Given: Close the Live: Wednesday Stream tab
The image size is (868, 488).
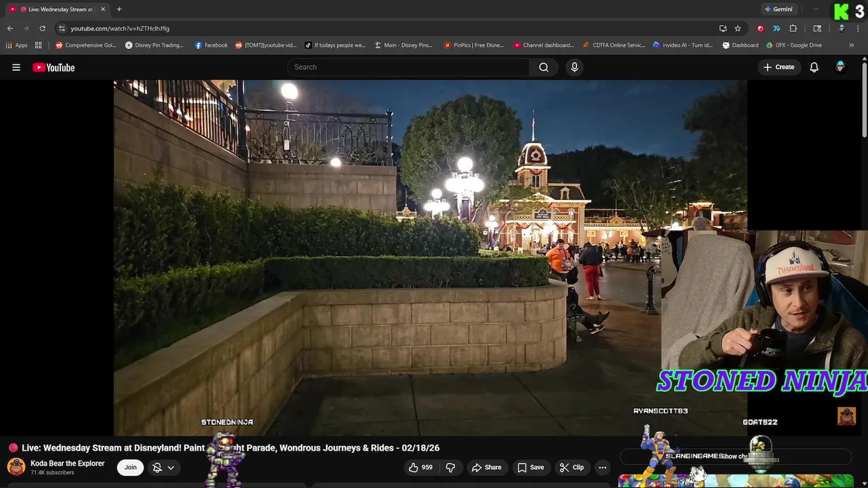Looking at the screenshot, I should pos(103,9).
